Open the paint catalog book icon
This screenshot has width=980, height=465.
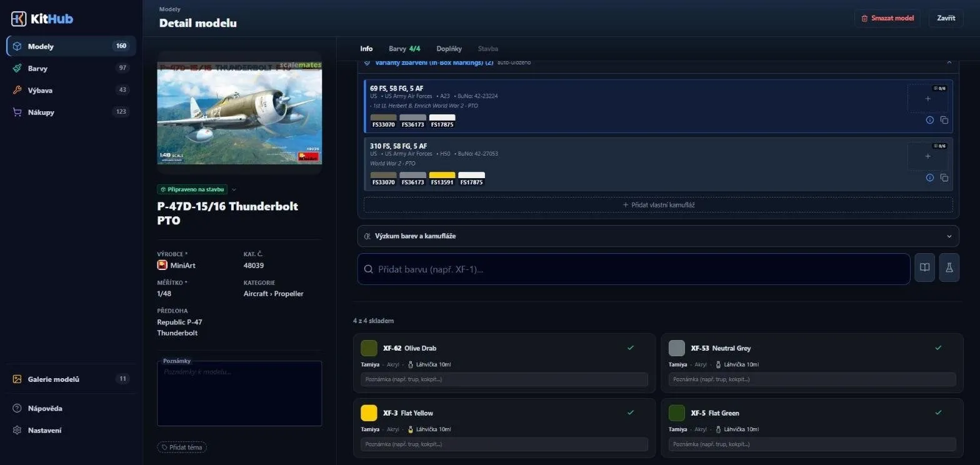pos(924,267)
